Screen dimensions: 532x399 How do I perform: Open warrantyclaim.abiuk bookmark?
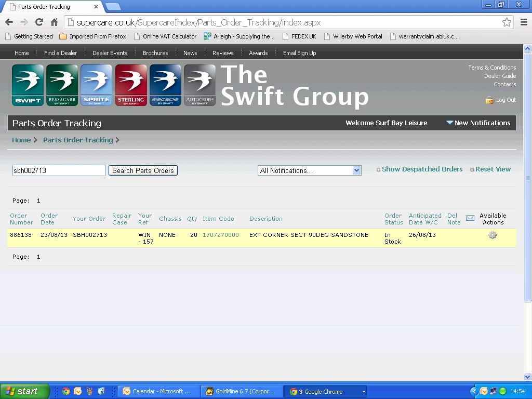(x=424, y=36)
